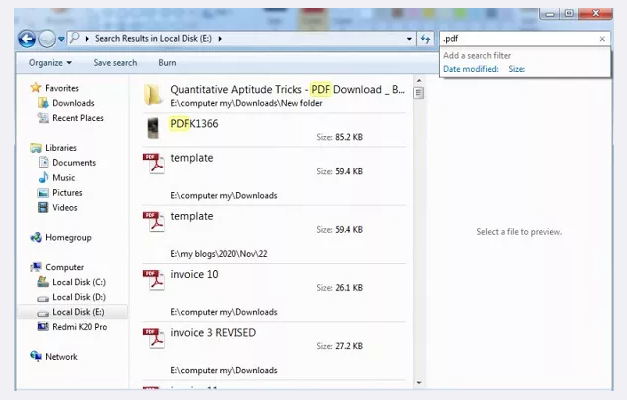Image resolution: width=627 pixels, height=400 pixels.
Task: Click Burn in the toolbar
Action: (x=167, y=63)
